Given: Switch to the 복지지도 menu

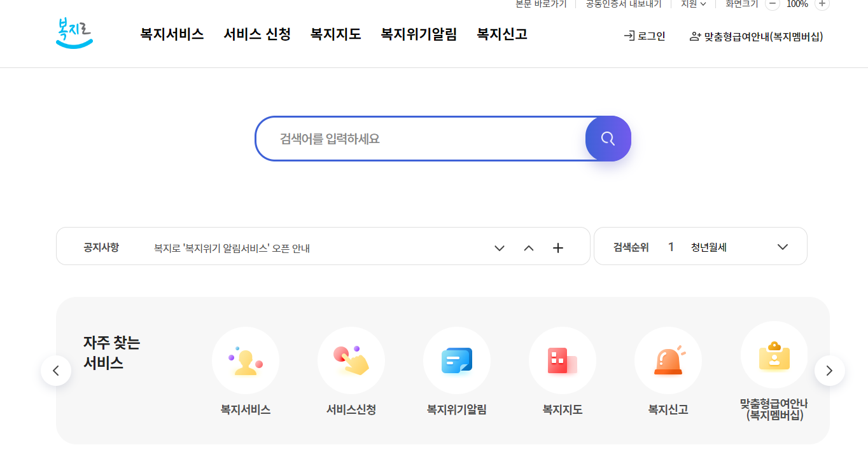Looking at the screenshot, I should tap(335, 34).
